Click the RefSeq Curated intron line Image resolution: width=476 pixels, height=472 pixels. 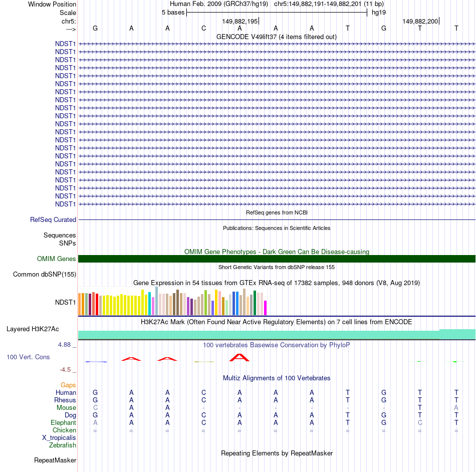(x=277, y=219)
